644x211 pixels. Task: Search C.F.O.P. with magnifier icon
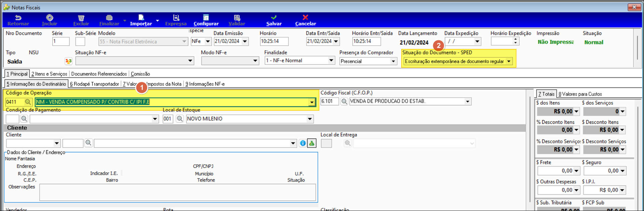344,101
